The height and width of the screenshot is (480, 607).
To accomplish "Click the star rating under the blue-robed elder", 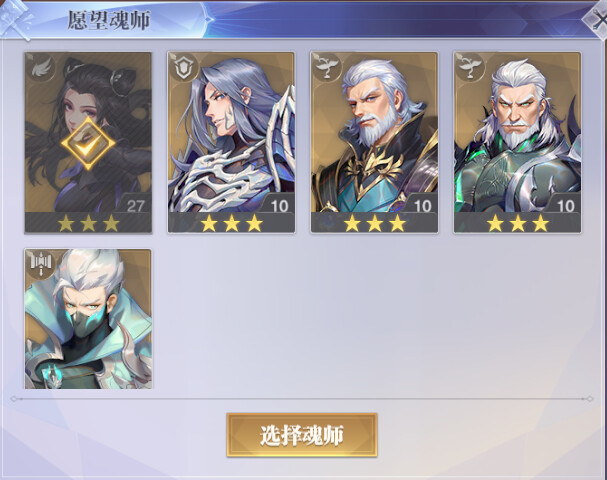I will 374,223.
